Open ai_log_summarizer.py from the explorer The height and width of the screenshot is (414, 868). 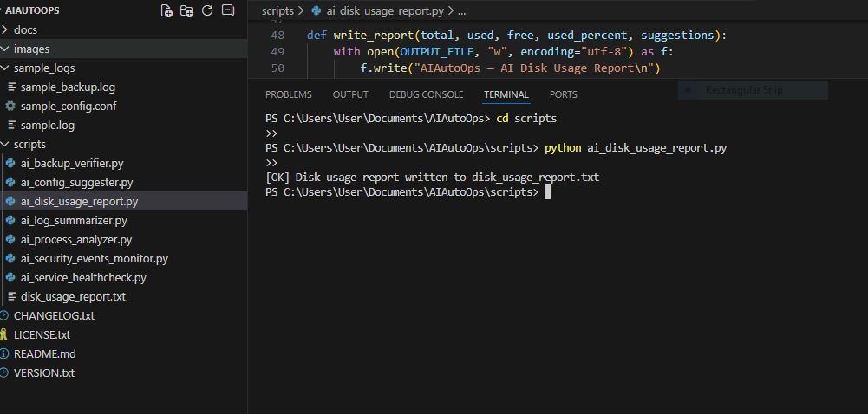[x=74, y=220]
